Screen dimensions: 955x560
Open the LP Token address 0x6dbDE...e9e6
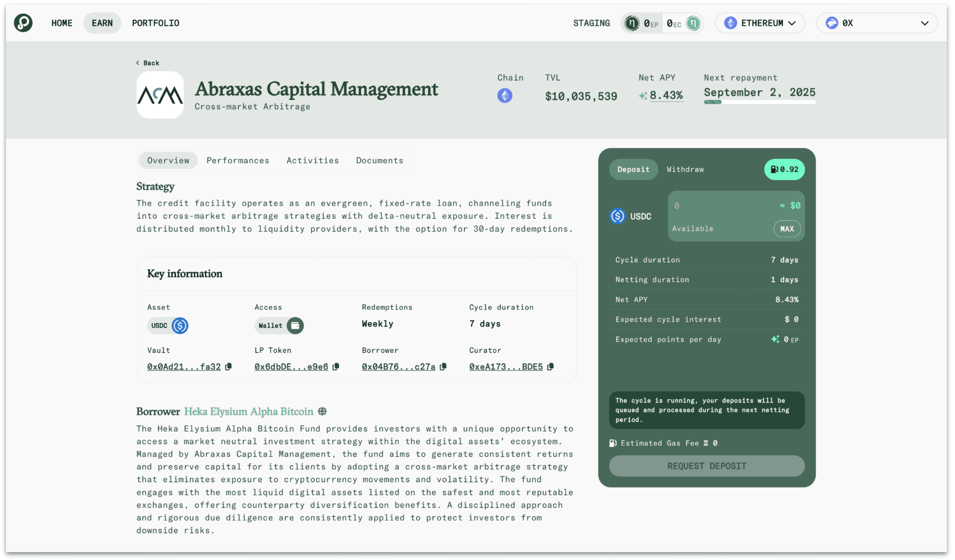point(291,367)
